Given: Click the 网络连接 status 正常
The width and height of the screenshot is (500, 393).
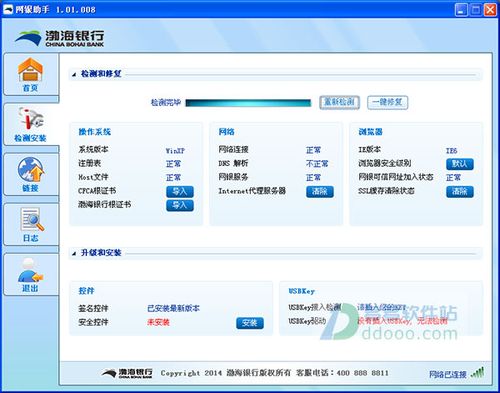Looking at the screenshot, I should click(313, 150).
